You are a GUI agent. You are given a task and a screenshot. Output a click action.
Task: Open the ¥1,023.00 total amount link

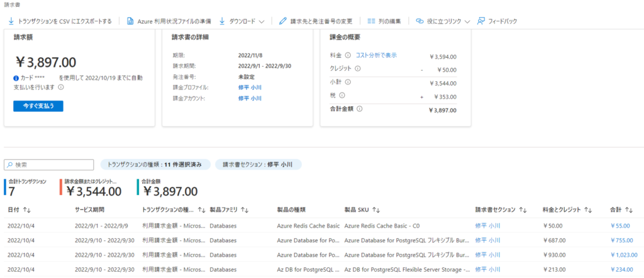tap(623, 255)
